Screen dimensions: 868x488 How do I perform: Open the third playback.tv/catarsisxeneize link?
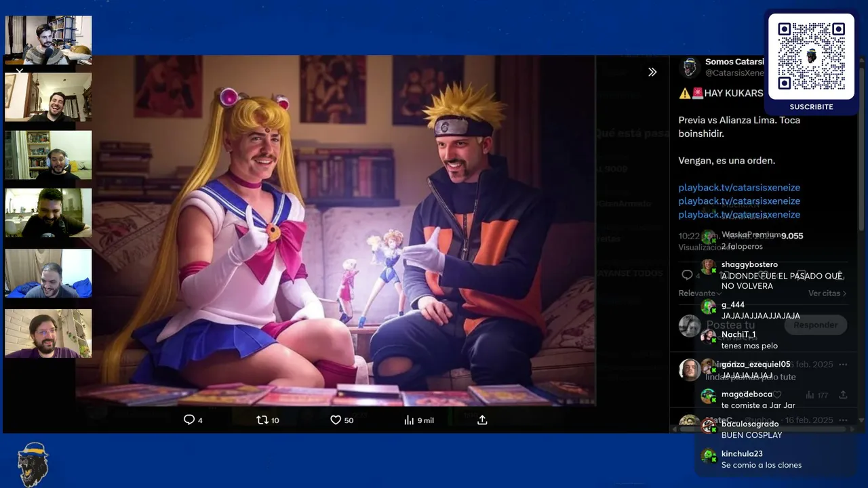pos(739,215)
